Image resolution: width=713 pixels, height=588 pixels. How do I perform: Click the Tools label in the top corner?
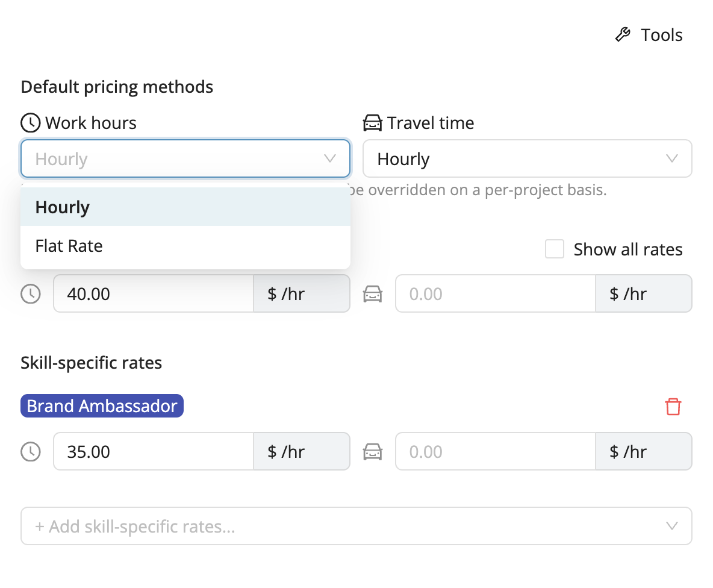(661, 34)
